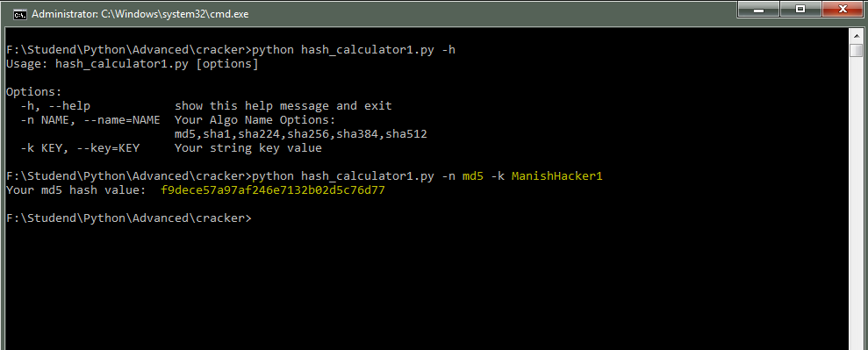Maximize the cmd.exe window

800,10
